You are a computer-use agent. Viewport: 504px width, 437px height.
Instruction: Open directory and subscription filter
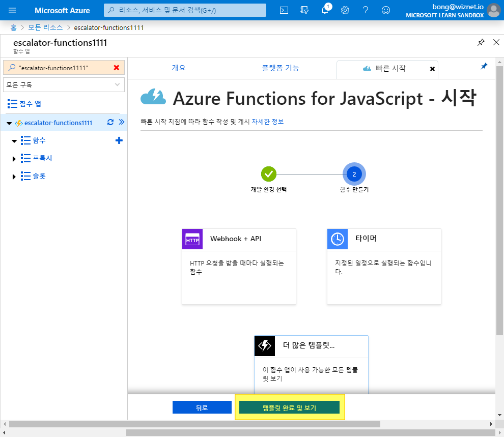pos(304,10)
